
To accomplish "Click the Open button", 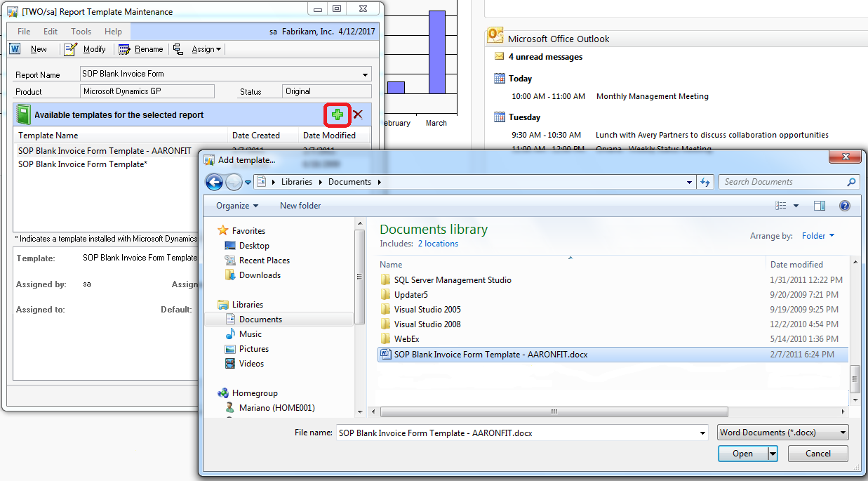I will point(743,454).
